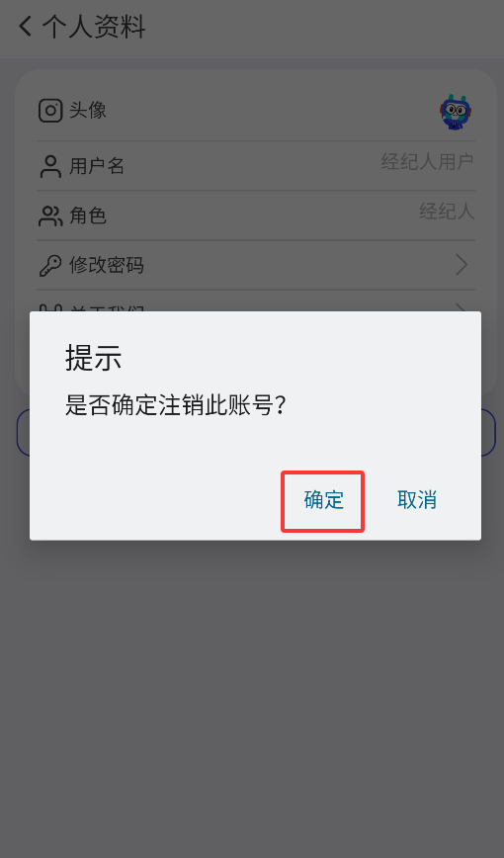The height and width of the screenshot is (858, 504).
Task: Confirm account cancellation with 确定
Action: coord(323,500)
